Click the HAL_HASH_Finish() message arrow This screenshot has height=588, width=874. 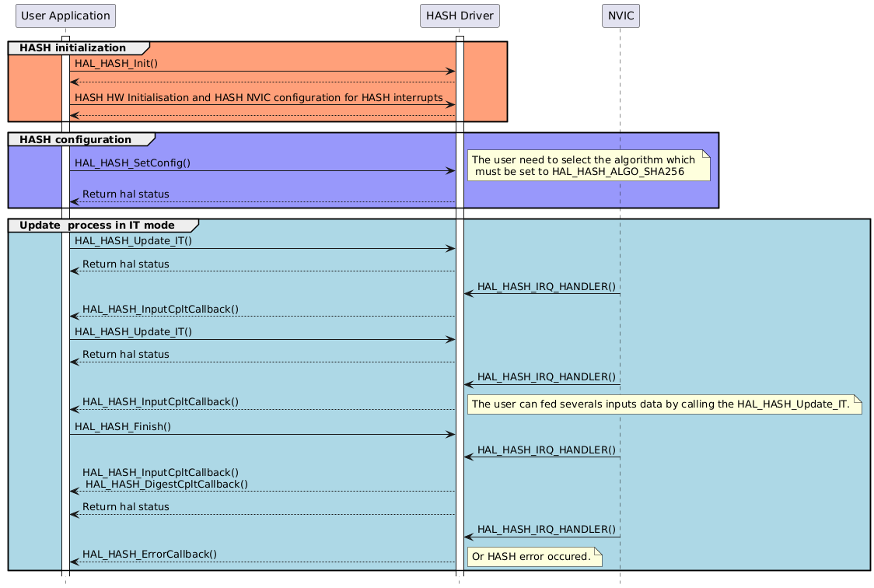pos(260,433)
